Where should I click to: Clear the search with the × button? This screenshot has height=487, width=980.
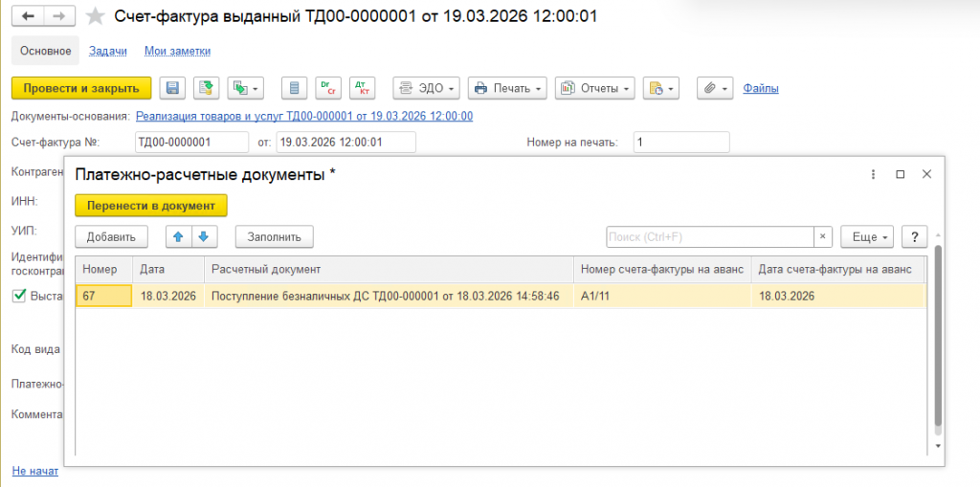point(822,237)
